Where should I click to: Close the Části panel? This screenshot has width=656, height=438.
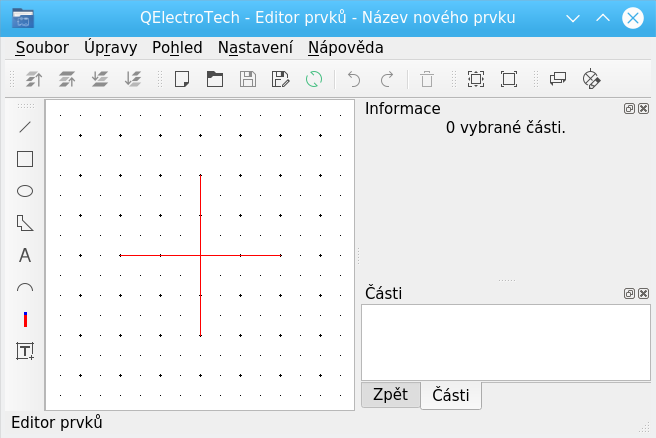tap(643, 293)
